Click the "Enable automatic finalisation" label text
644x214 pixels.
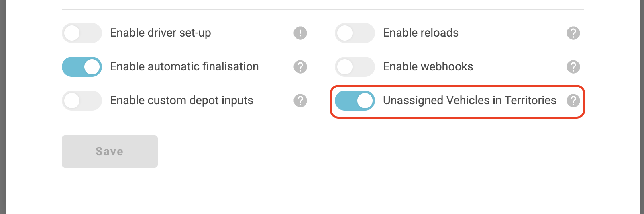point(184,67)
